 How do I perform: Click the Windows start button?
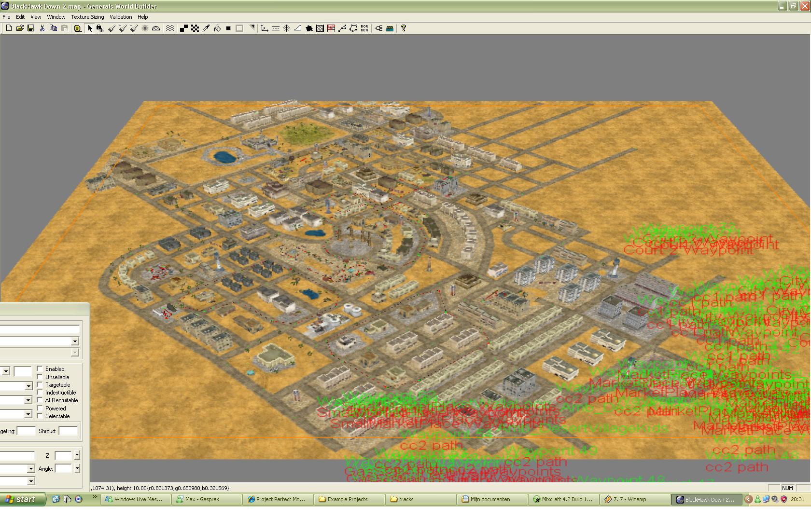[23, 499]
